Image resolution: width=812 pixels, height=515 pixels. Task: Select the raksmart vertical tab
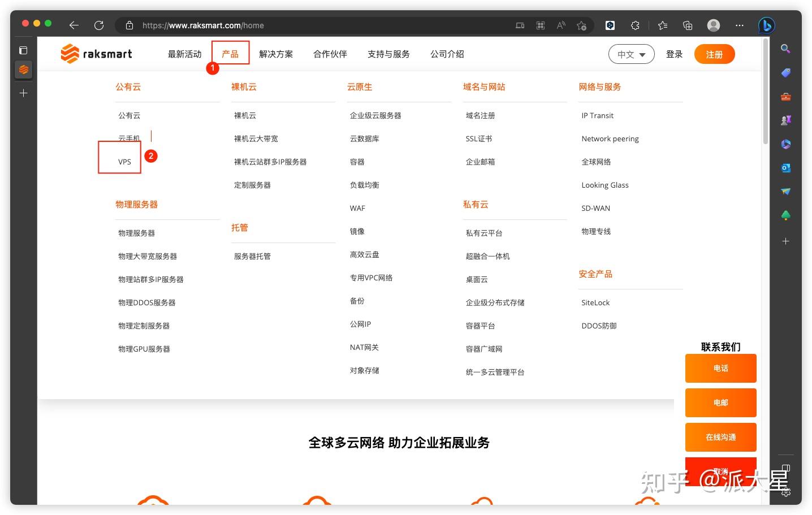pyautogui.click(x=23, y=70)
